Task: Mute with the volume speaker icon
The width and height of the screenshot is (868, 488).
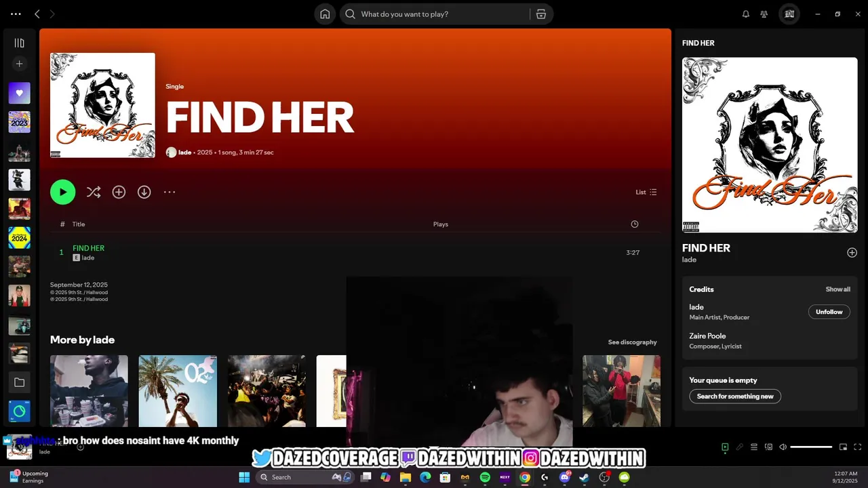Action: (x=783, y=447)
